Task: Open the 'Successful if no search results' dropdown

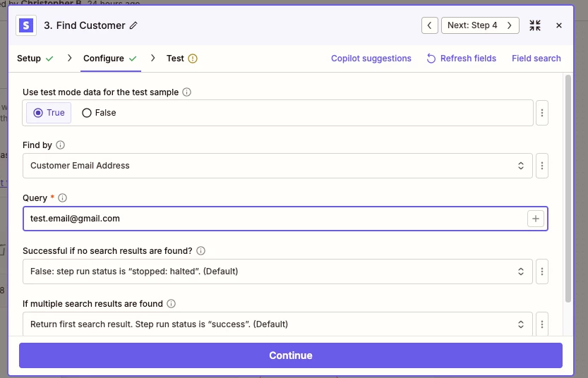Action: 277,272
